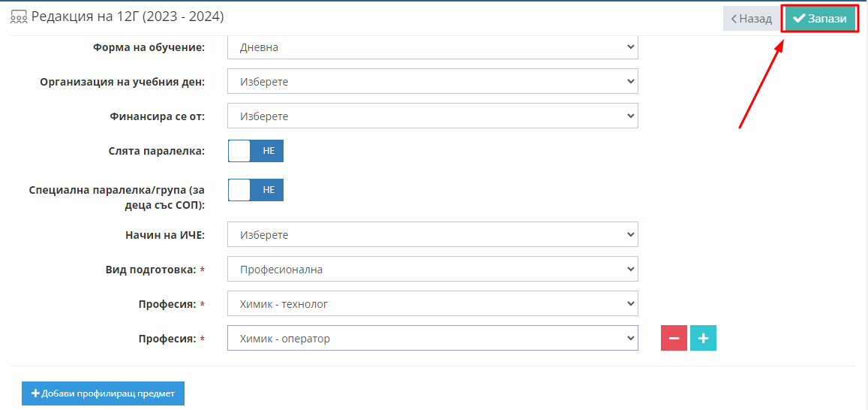Click the page title Редакция на 12Г
The image size is (868, 410).
(x=128, y=17)
